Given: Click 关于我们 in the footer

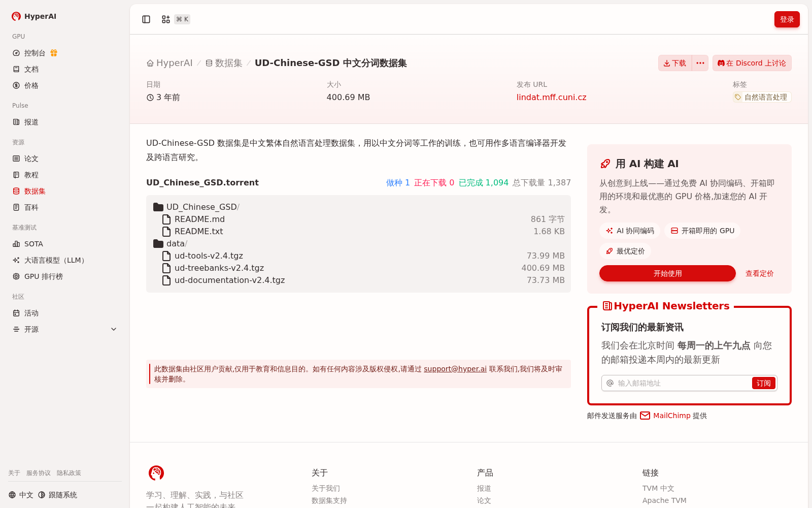Looking at the screenshot, I should point(326,488).
